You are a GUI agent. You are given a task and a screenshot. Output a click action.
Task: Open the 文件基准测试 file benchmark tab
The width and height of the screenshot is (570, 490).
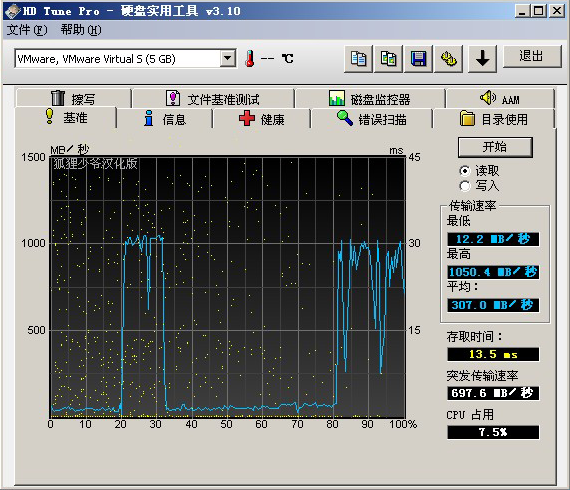pyautogui.click(x=213, y=99)
